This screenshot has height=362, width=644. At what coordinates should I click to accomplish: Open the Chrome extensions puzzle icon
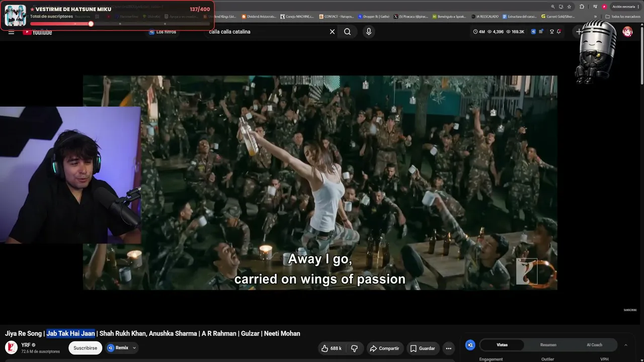tap(582, 7)
